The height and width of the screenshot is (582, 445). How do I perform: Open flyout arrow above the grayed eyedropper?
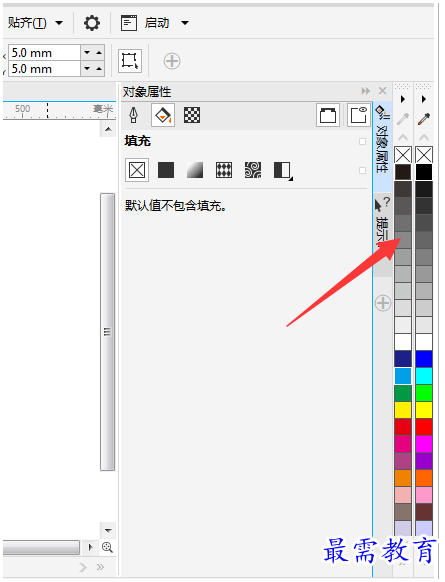tap(403, 99)
